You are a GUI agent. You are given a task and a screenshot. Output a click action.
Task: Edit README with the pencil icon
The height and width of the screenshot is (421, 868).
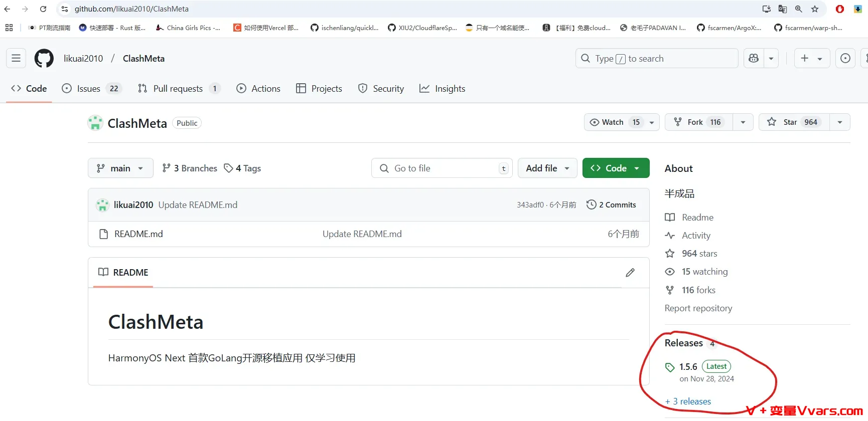pyautogui.click(x=630, y=273)
